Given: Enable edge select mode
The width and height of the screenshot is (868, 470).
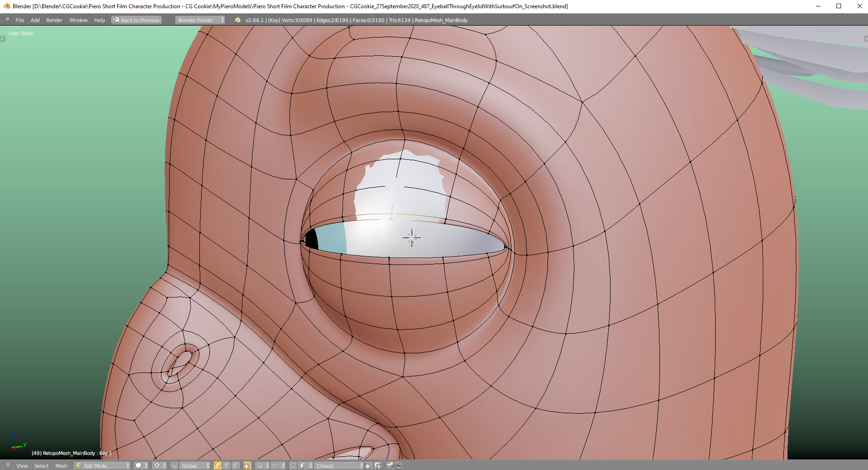Looking at the screenshot, I should (x=227, y=465).
